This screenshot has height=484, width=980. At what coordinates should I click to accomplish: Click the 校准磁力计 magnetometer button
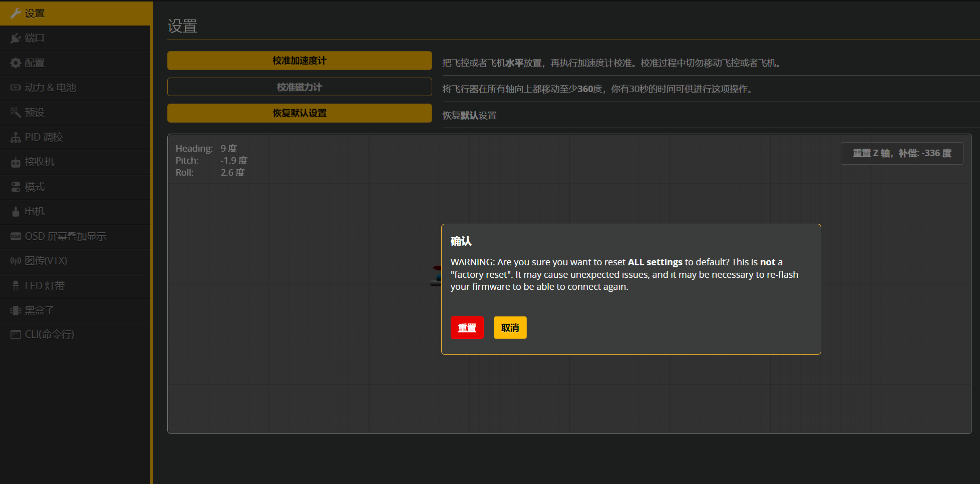299,87
